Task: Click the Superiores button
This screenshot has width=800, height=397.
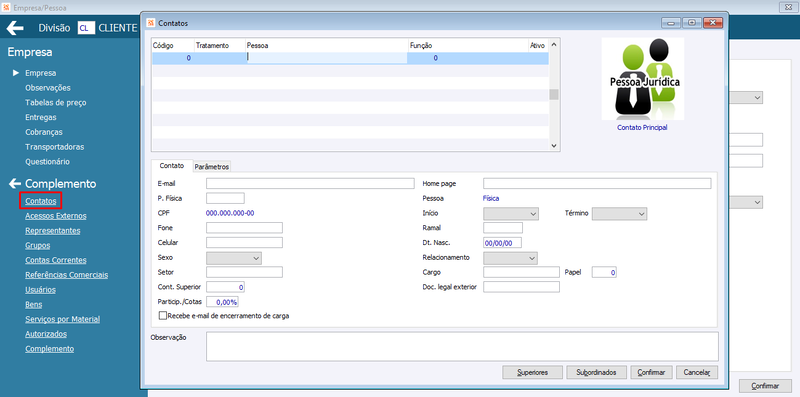Action: (532, 373)
